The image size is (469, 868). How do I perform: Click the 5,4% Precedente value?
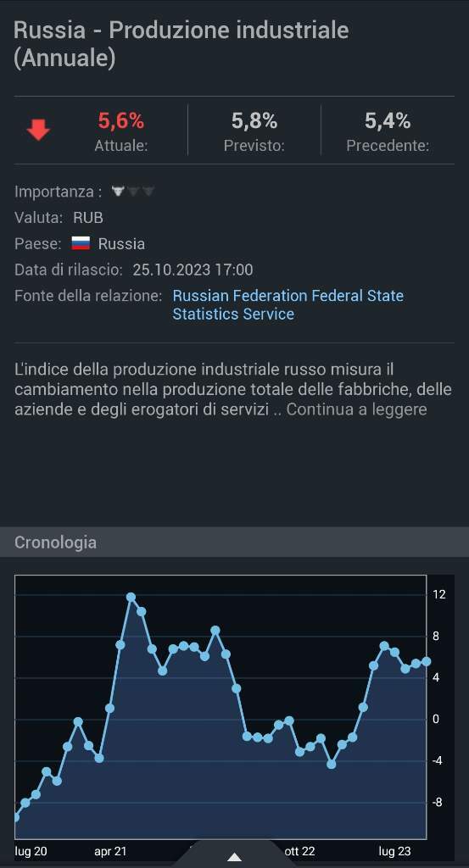388,120
